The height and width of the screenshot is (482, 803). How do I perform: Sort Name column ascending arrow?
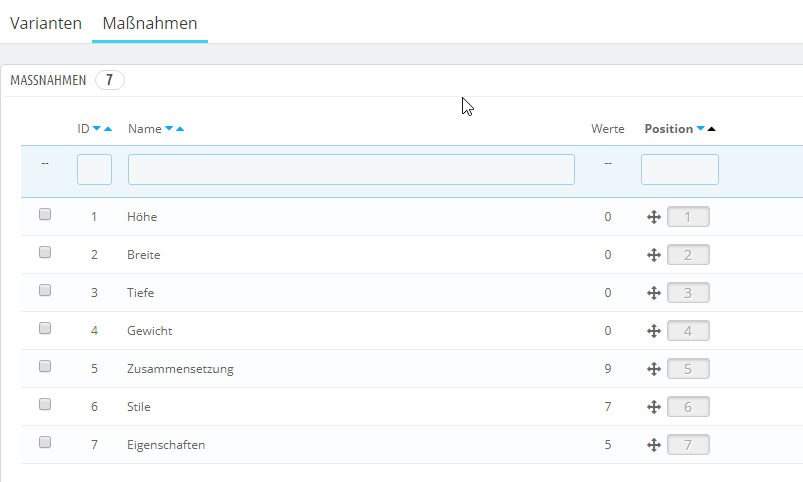coord(180,129)
